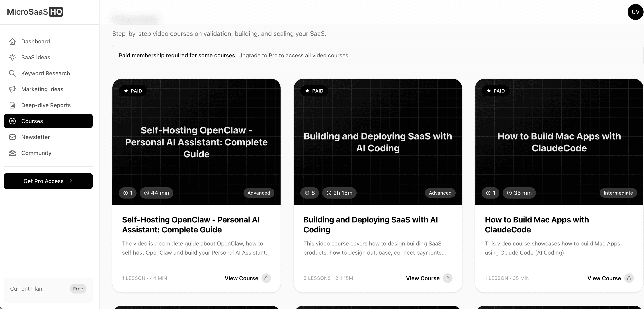Click lock icon on Mac Apps course card
The height and width of the screenshot is (309, 644).
629,278
